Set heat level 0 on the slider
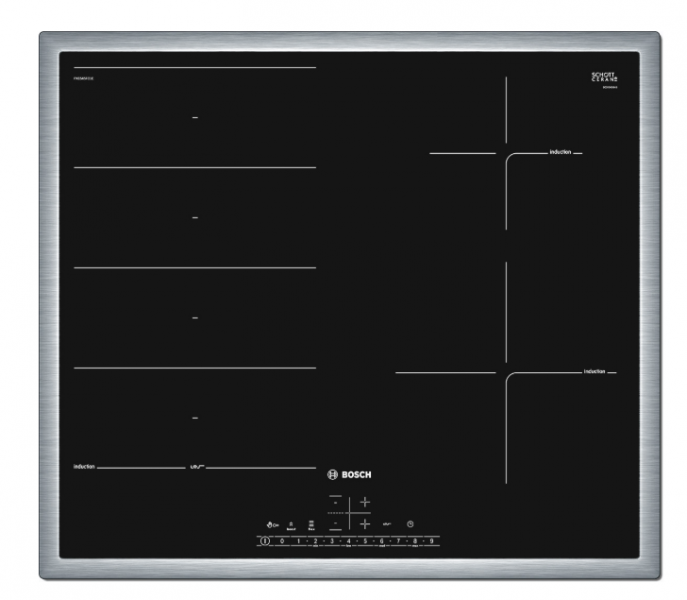 (282, 541)
